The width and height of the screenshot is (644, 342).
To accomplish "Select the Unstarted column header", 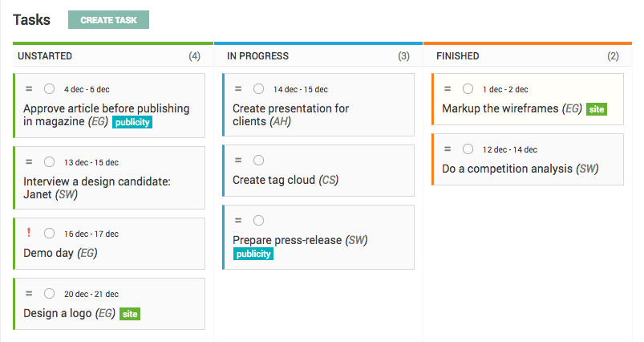I will click(x=45, y=56).
